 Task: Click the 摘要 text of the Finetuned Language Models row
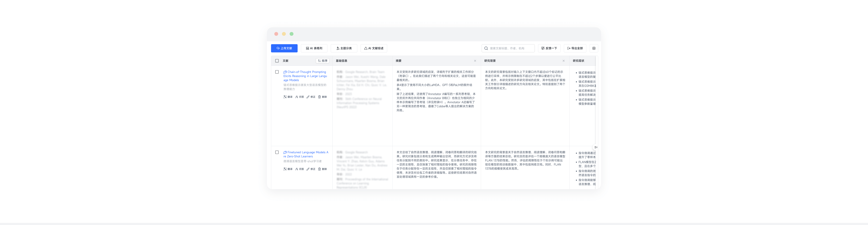point(436,164)
